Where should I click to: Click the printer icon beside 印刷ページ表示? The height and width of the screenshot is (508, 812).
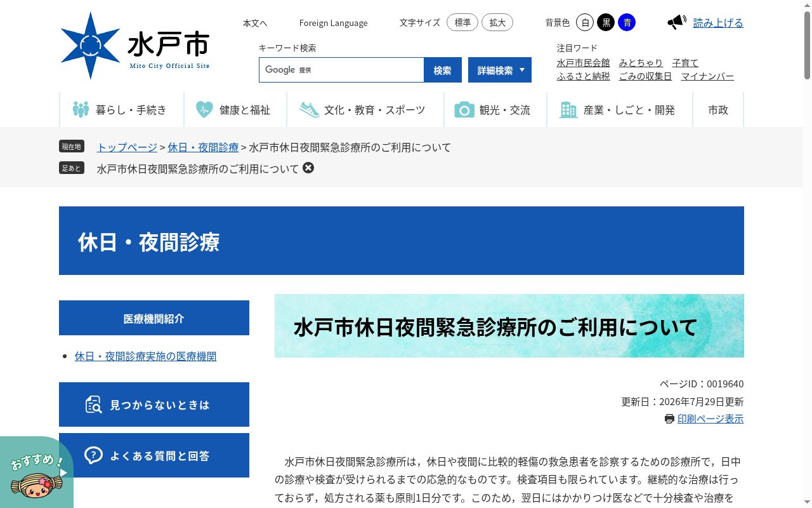pos(669,418)
